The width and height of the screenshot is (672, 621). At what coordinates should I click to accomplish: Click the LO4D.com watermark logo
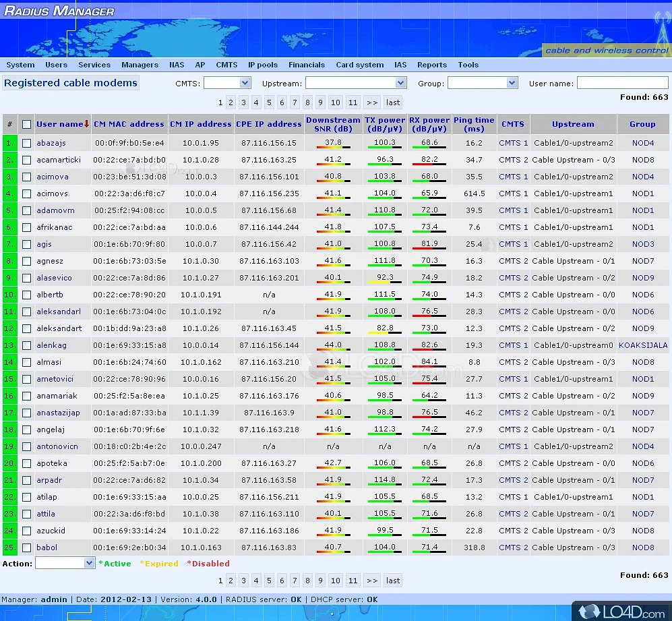click(620, 611)
